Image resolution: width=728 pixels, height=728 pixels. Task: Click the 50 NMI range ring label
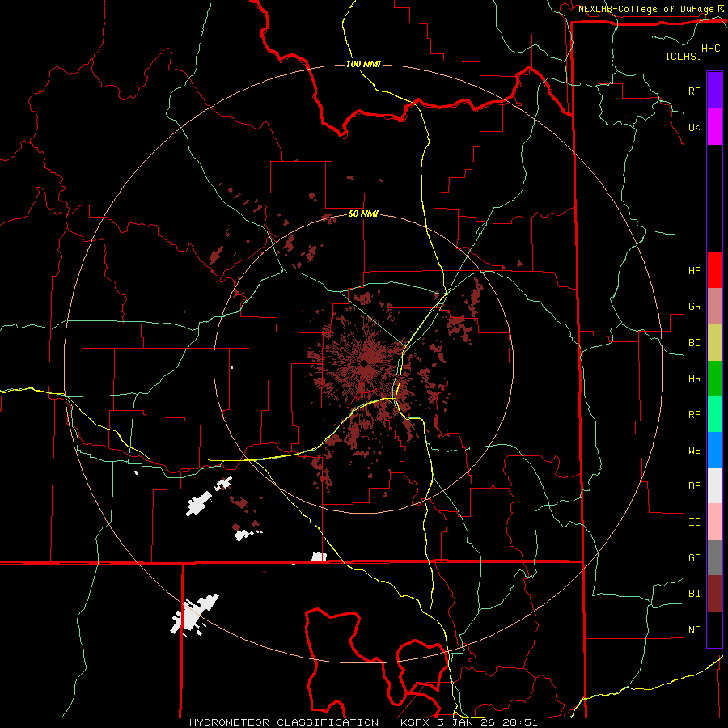point(363,214)
